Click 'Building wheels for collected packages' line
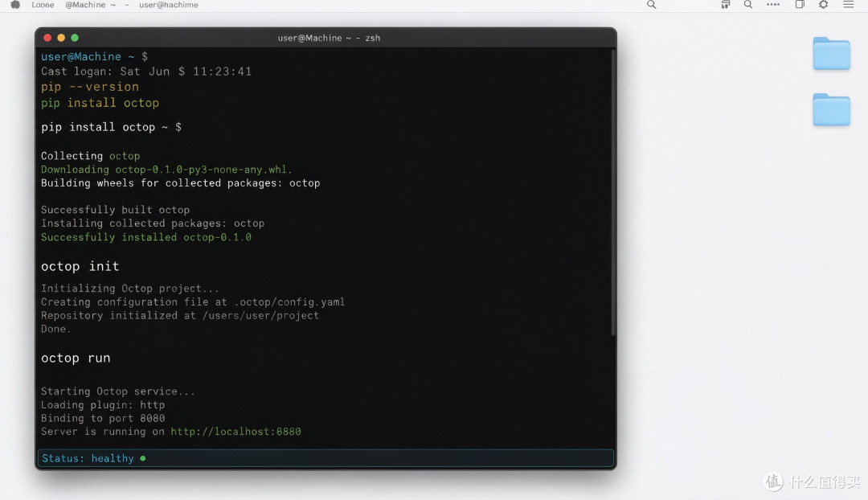Image resolution: width=868 pixels, height=500 pixels. coord(181,183)
